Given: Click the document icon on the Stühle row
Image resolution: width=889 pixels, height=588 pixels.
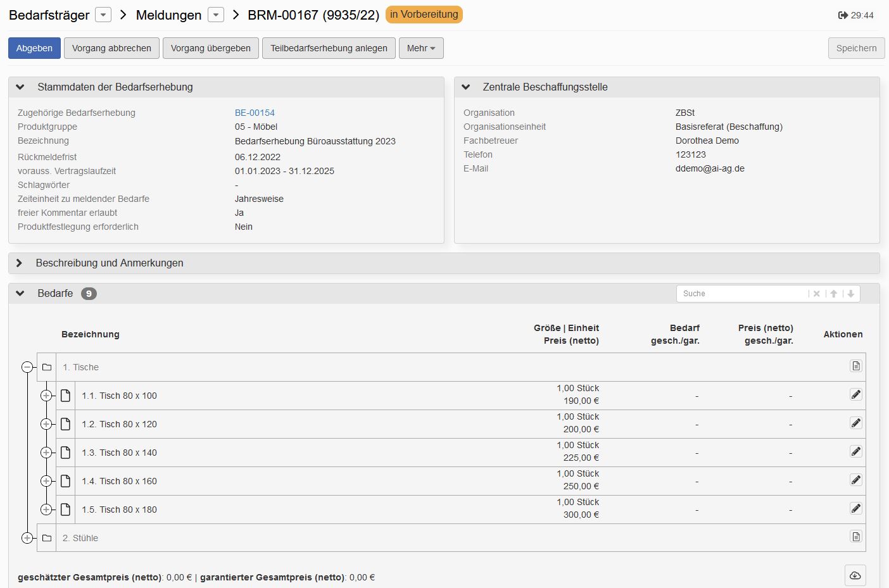Looking at the screenshot, I should point(855,537).
